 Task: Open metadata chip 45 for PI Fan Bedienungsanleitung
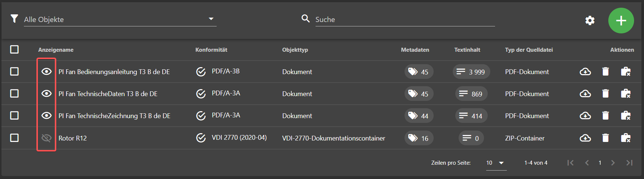pyautogui.click(x=419, y=72)
